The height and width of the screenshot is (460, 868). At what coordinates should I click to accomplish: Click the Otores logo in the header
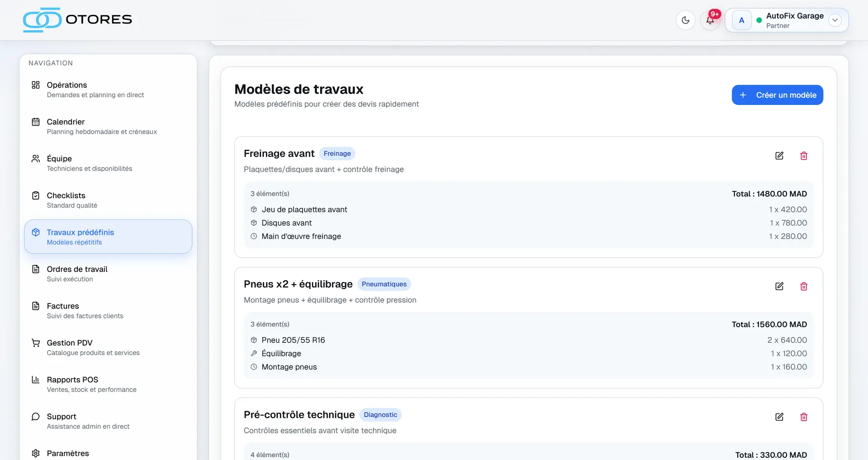77,20
